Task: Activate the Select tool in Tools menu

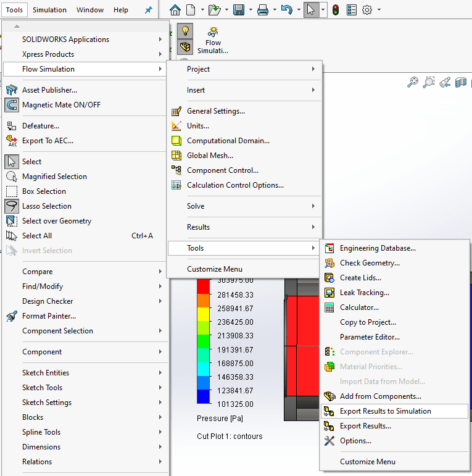Action: 86,162
